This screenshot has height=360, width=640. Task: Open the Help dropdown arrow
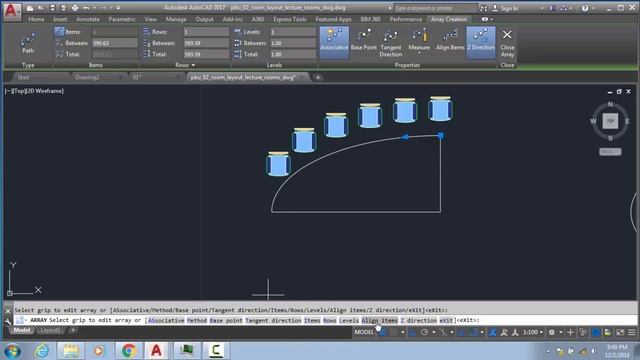click(x=593, y=8)
